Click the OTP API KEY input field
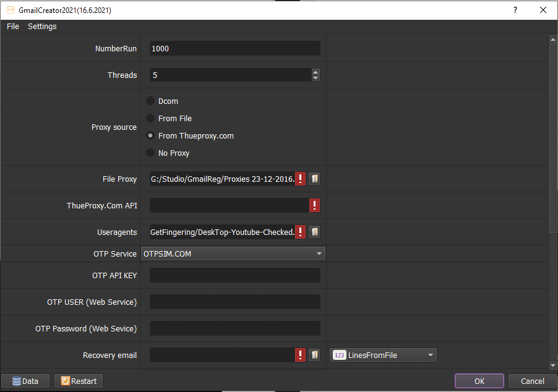Viewport: 558px width, 392px height. pos(235,275)
